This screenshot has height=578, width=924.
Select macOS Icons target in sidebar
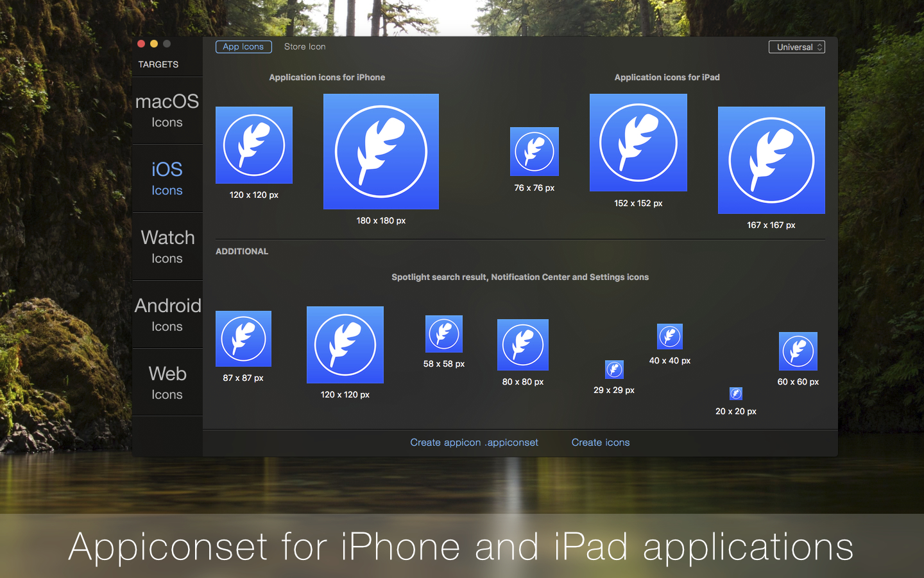[x=167, y=110]
